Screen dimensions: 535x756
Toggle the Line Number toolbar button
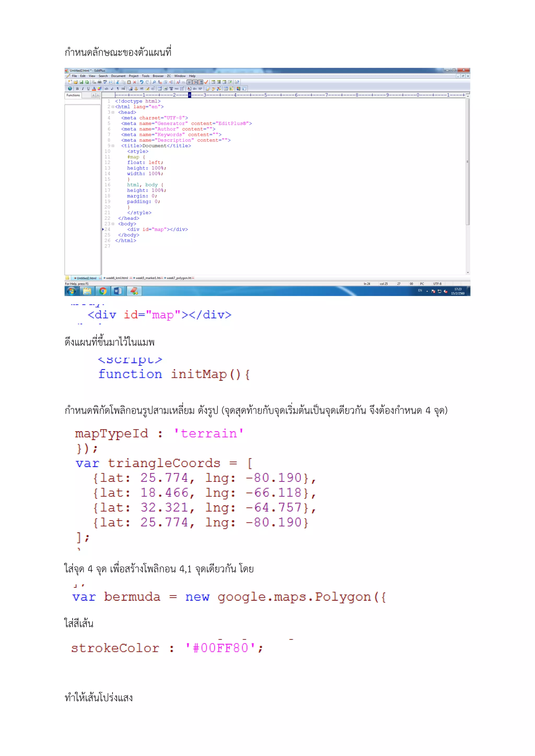click(201, 82)
